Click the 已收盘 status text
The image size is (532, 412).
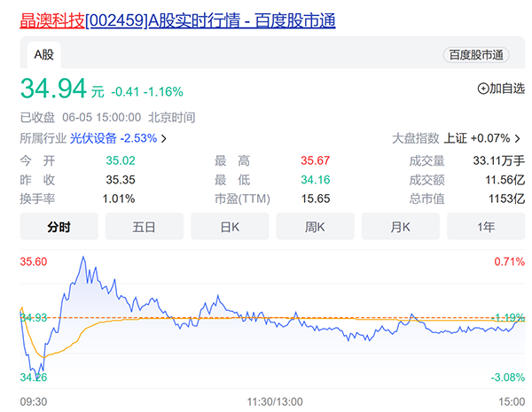37,118
